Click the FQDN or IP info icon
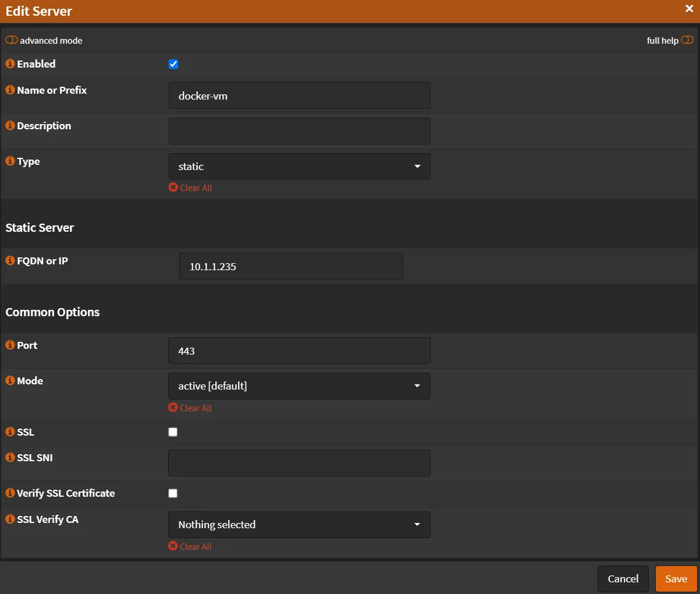700x594 pixels. pyautogui.click(x=10, y=261)
